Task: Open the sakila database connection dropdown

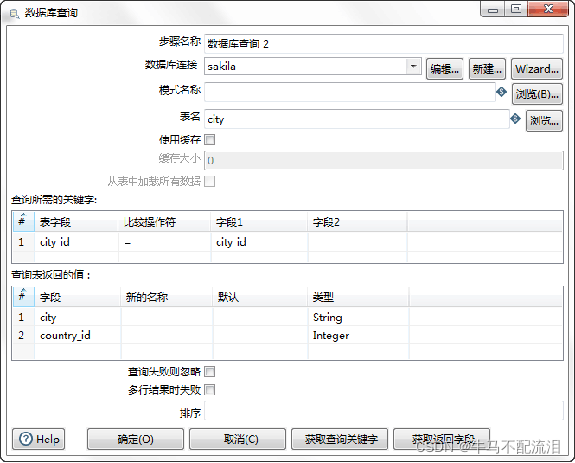Action: pyautogui.click(x=414, y=66)
